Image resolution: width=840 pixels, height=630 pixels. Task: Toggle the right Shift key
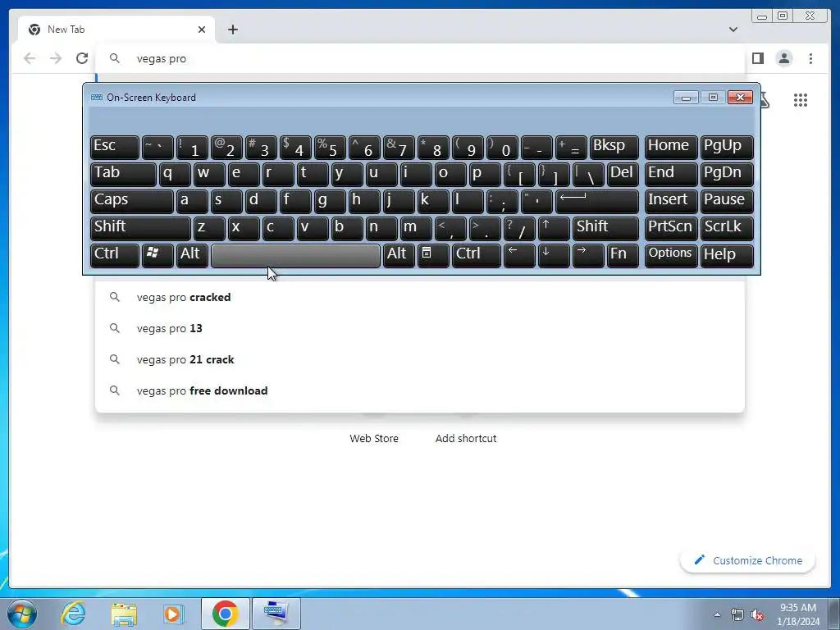pos(606,228)
